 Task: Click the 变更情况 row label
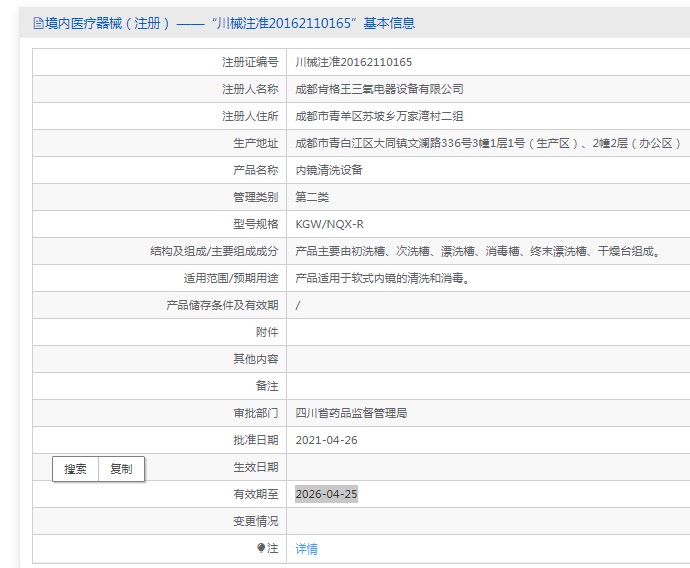pyautogui.click(x=256, y=521)
